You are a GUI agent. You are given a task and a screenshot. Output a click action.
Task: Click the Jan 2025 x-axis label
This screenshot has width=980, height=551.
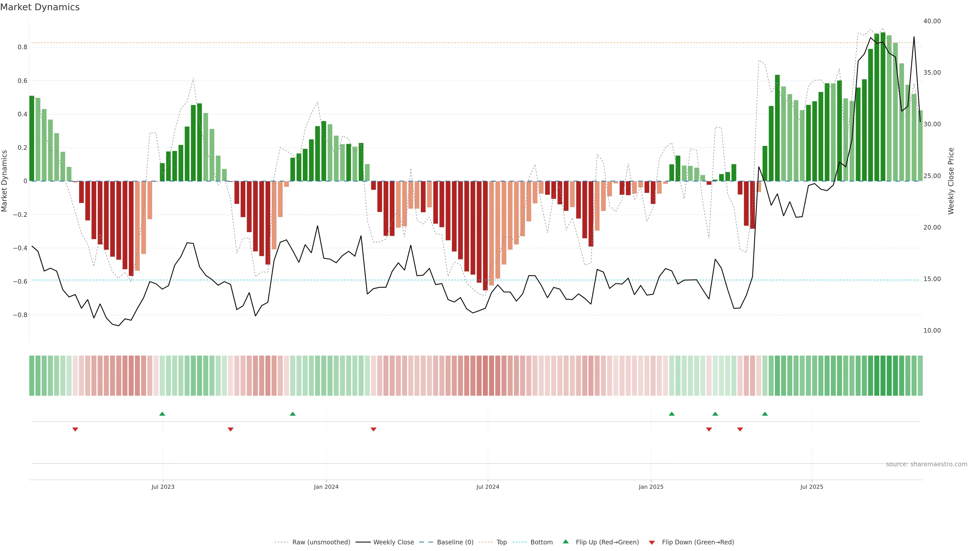point(651,487)
